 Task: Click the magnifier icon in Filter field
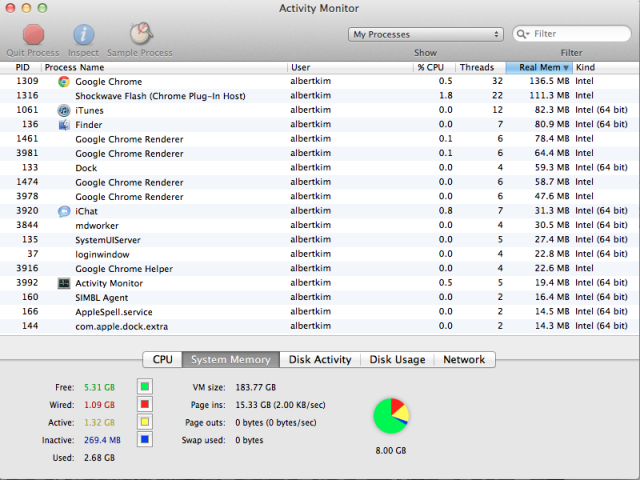point(522,34)
